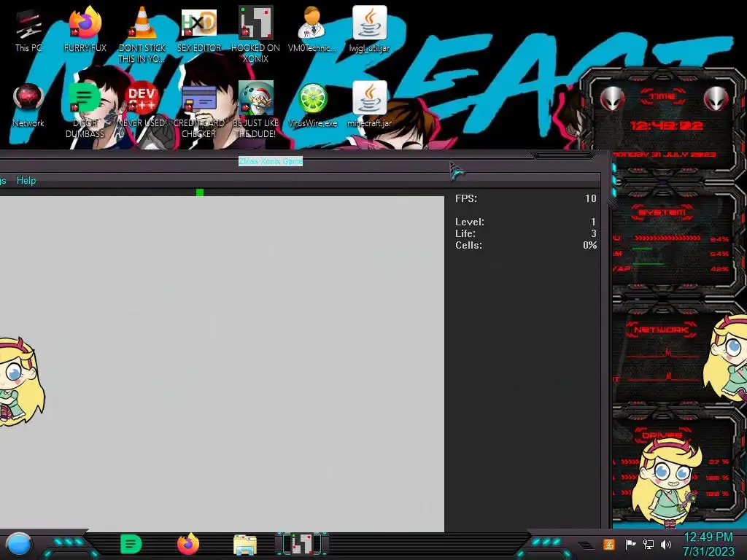This screenshot has width=747, height=560.
Task: Click the right alien head on the TIME gadget
Action: point(716,98)
